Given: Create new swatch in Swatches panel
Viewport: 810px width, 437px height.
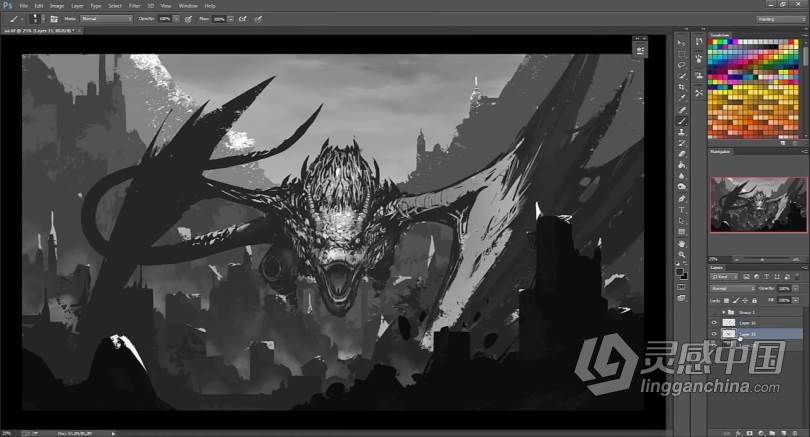Looking at the screenshot, I should click(x=783, y=143).
